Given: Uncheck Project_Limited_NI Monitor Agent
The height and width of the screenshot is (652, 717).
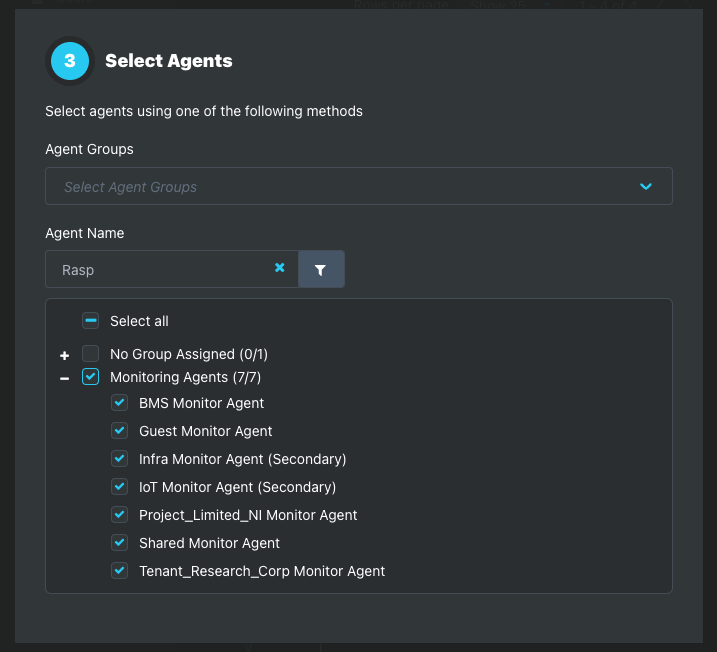Looking at the screenshot, I should (119, 514).
